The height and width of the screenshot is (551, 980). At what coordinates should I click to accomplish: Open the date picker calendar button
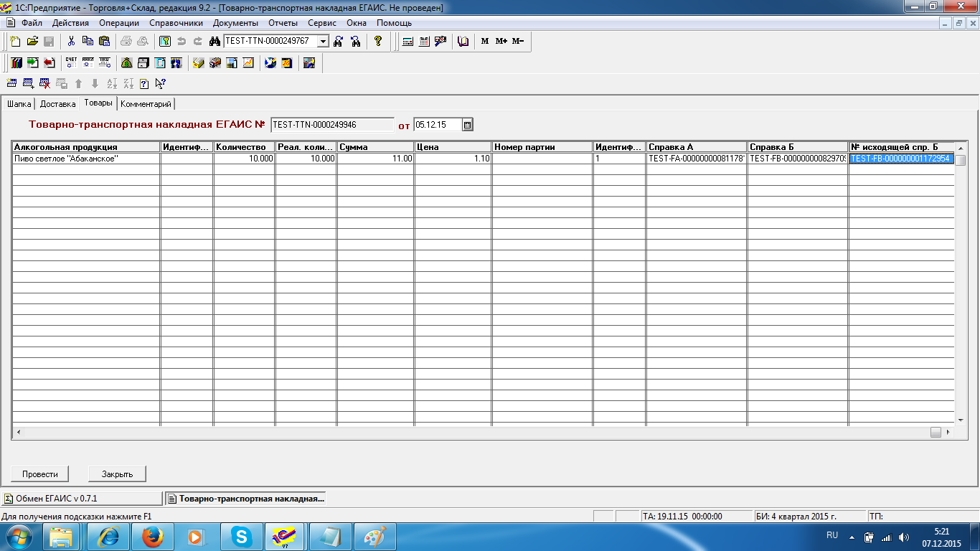tap(467, 125)
